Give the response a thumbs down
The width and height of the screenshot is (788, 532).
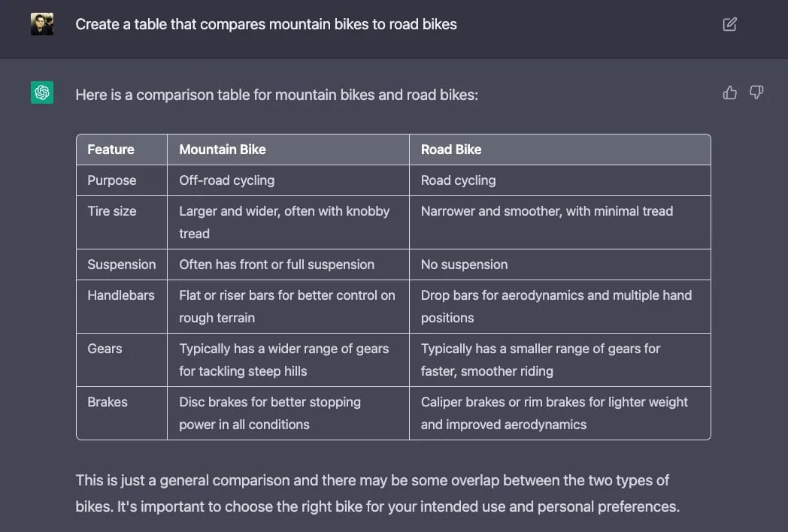point(756,92)
